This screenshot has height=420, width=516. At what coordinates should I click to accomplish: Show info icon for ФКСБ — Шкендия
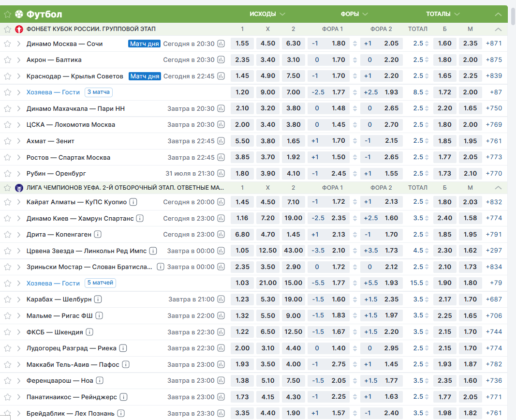point(89,332)
